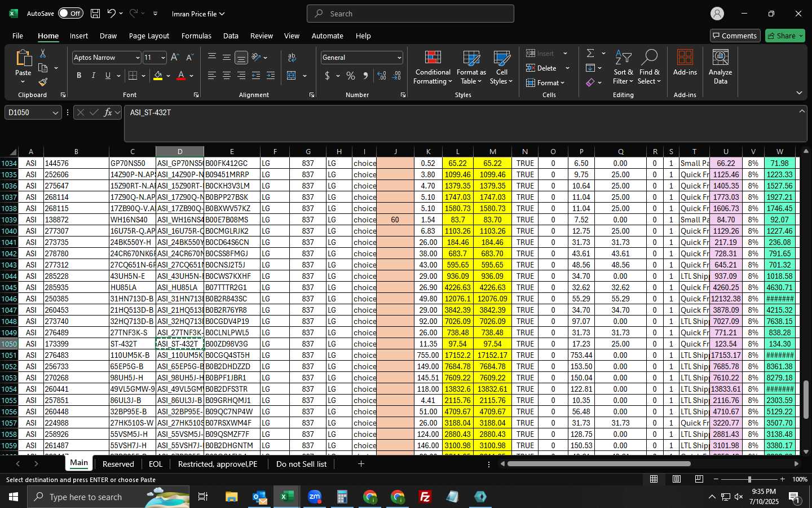Click the Share button
Screen dimensions: 812x508
(785, 36)
